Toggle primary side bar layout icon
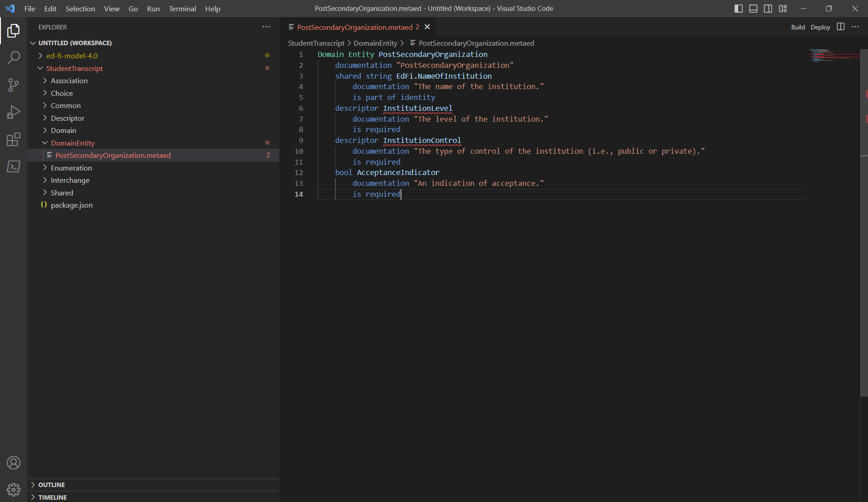 pyautogui.click(x=738, y=9)
